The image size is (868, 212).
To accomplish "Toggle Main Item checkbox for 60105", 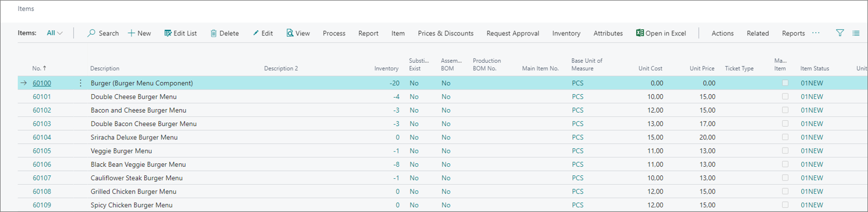I will (x=785, y=150).
